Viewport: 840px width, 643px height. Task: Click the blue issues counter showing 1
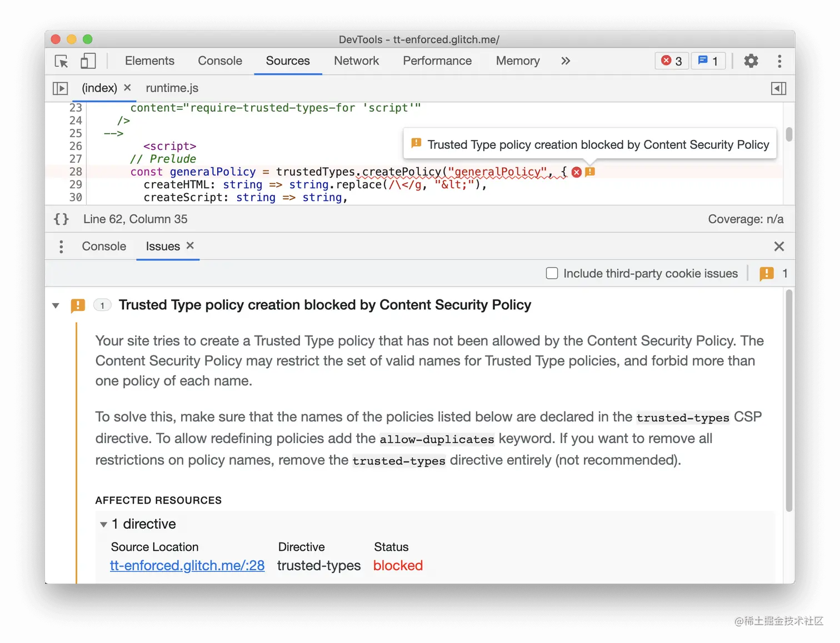pyautogui.click(x=708, y=61)
